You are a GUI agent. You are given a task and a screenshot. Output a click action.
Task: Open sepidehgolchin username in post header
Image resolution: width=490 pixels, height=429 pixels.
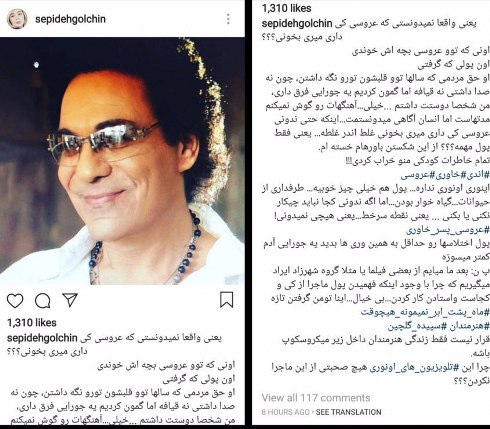coord(70,19)
